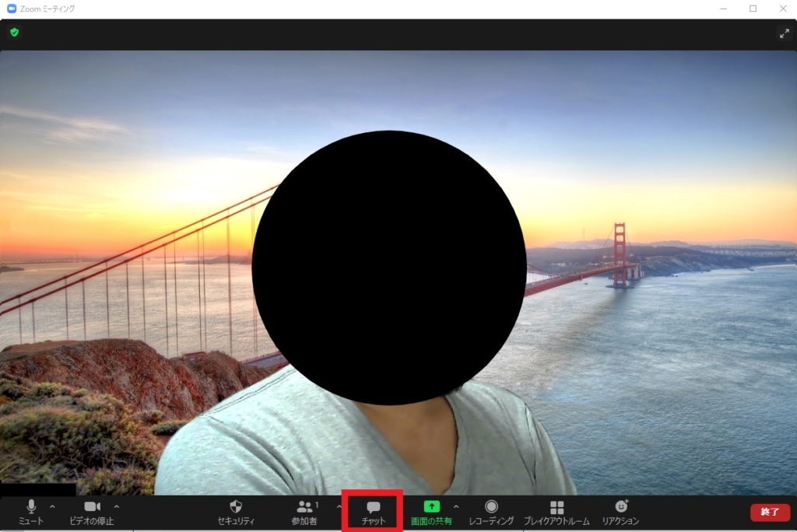Click green encryption shield info icon
The image size is (797, 532).
[x=14, y=33]
